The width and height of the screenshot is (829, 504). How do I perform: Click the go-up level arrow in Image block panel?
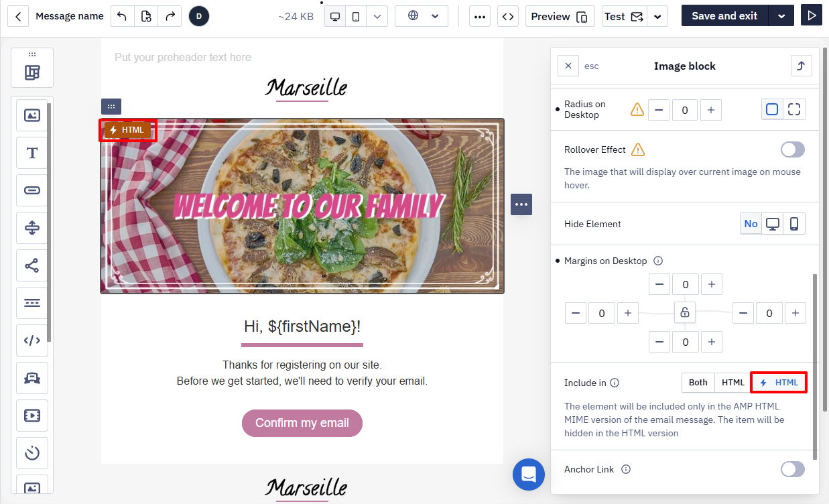pos(801,66)
